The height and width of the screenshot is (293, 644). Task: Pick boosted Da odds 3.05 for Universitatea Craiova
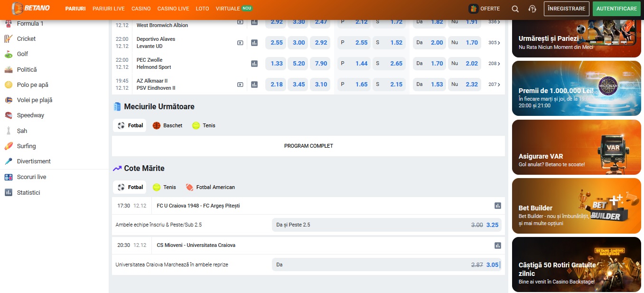387,265
